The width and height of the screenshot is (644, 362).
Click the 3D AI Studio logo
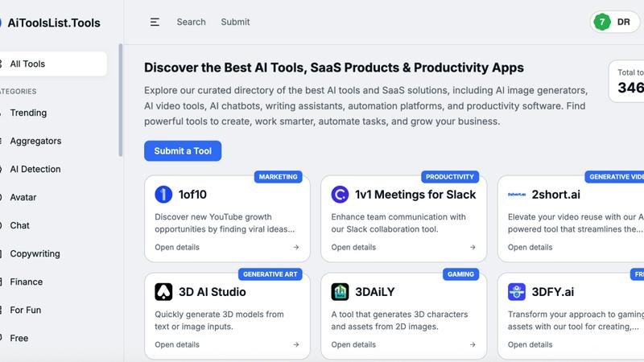pos(163,292)
